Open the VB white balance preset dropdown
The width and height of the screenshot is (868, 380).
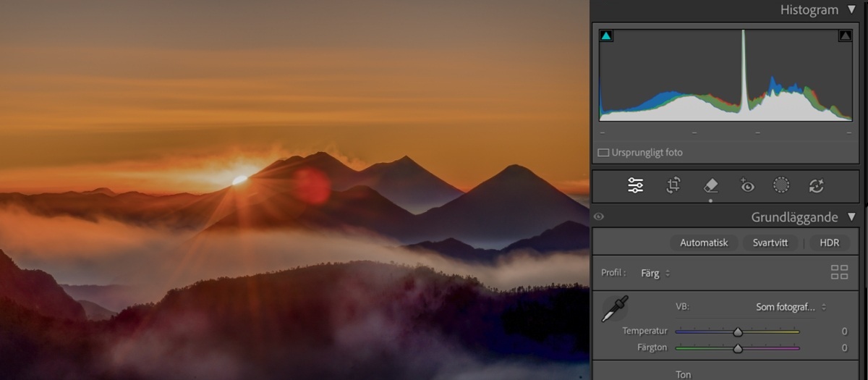[x=790, y=307]
